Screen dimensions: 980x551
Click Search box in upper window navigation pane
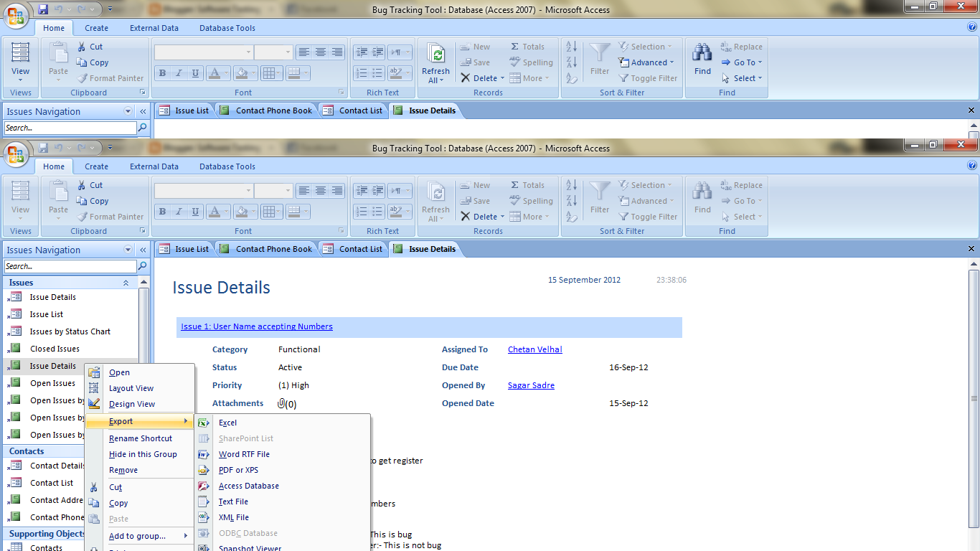click(70, 128)
